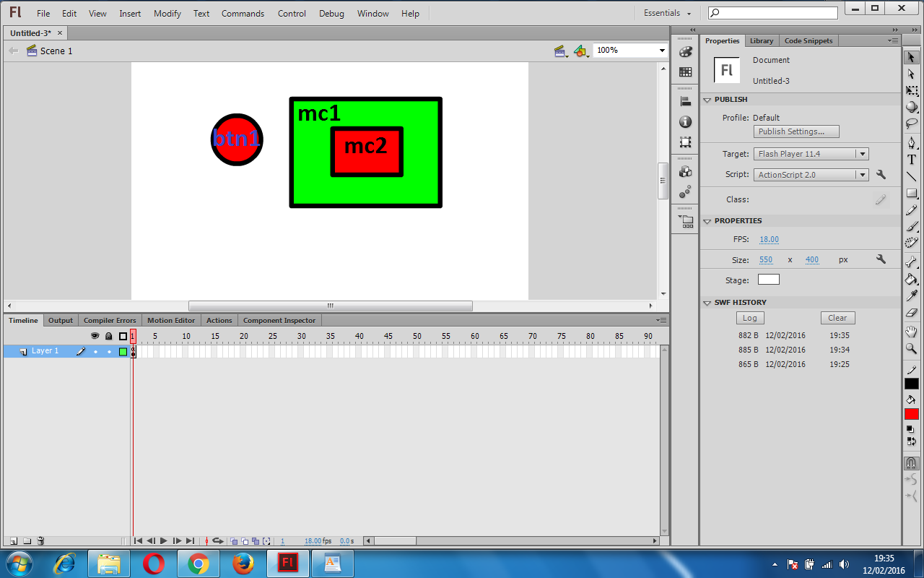Image resolution: width=924 pixels, height=578 pixels.
Task: Open the Target Flash Player dropdown
Action: point(811,154)
